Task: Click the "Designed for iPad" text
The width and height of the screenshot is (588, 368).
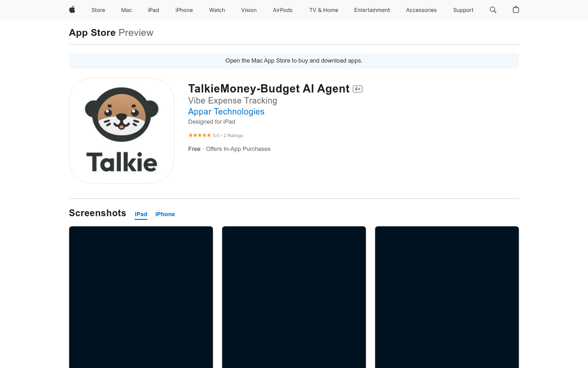Action: click(212, 122)
